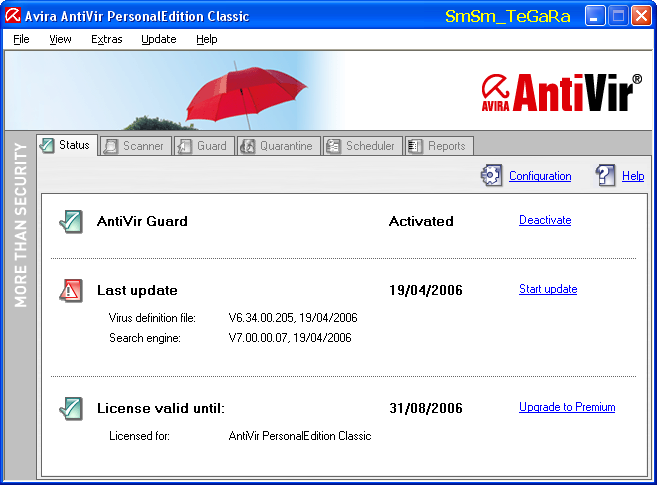This screenshot has width=657, height=485.
Task: Click the bold 19/04/2006 last update date
Action: [x=426, y=290]
